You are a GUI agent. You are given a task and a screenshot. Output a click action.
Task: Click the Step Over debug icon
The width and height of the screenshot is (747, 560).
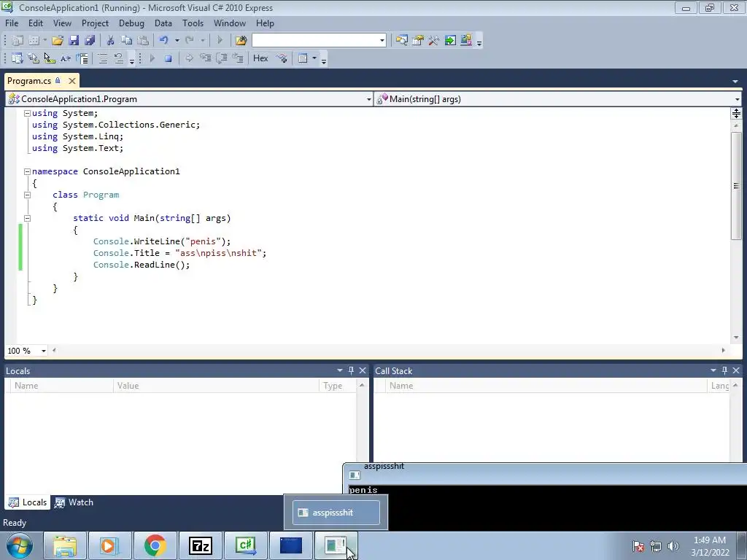coord(222,58)
